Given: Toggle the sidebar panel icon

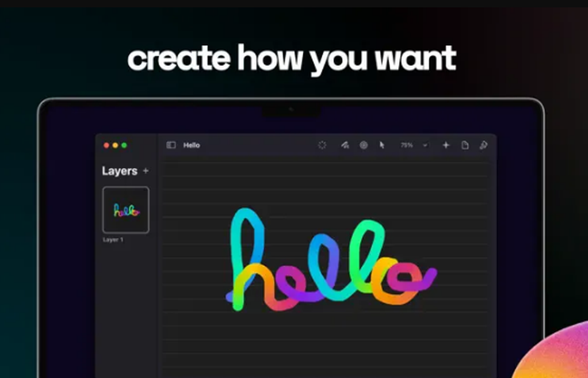Looking at the screenshot, I should pos(171,145).
